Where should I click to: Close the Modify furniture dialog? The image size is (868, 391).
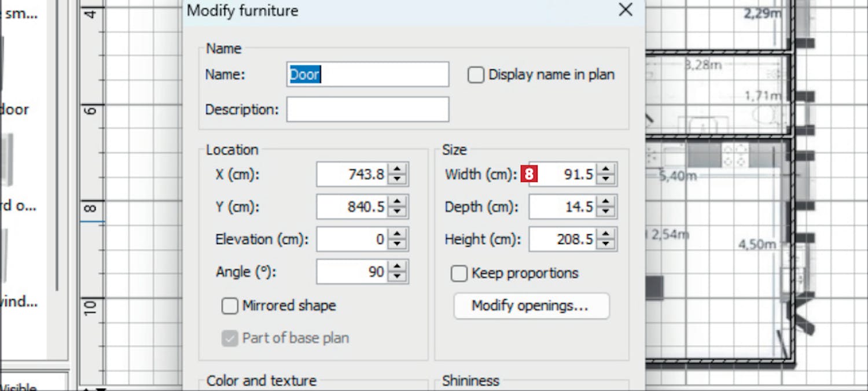pos(626,10)
